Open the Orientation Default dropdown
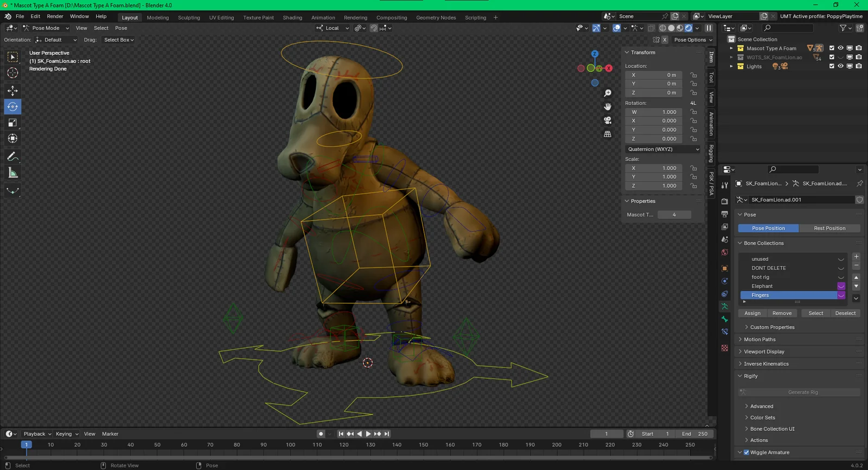The width and height of the screenshot is (868, 470). pyautogui.click(x=56, y=40)
